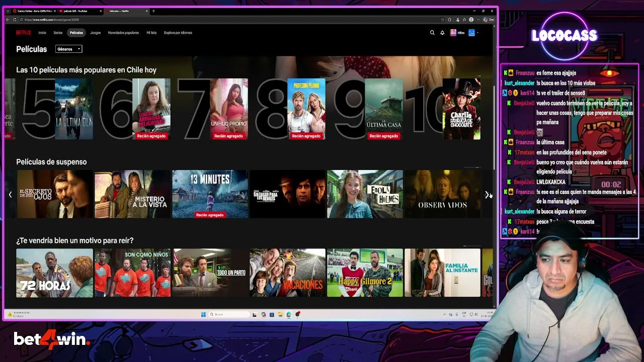This screenshot has width=644, height=362.
Task: Open Charlie y la Fábrica de Chocolate poster
Action: (461, 109)
